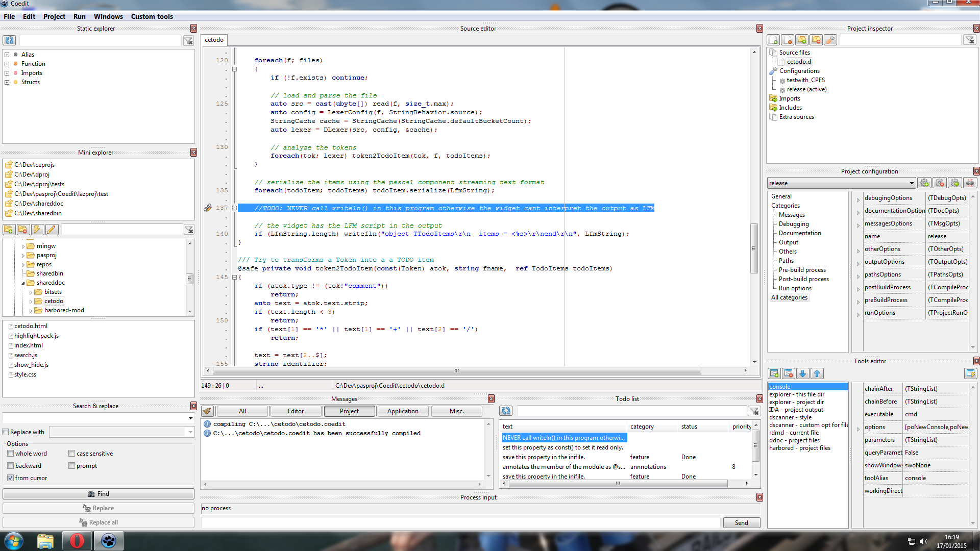Click add file icon in Project inspector

point(773,40)
